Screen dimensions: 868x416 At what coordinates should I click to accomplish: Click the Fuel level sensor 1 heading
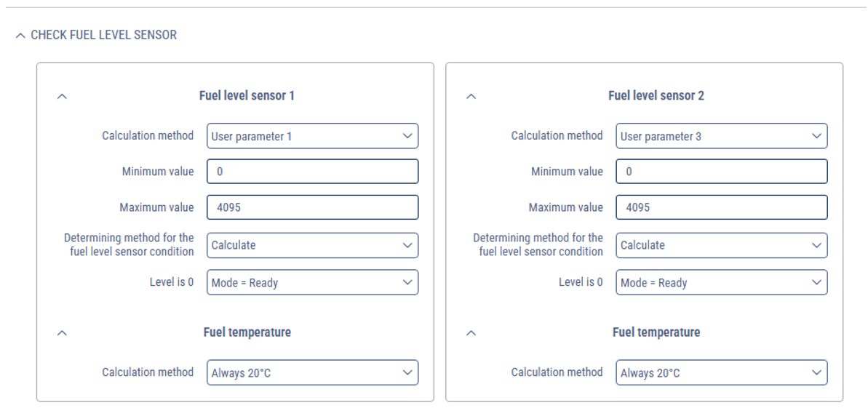247,96
